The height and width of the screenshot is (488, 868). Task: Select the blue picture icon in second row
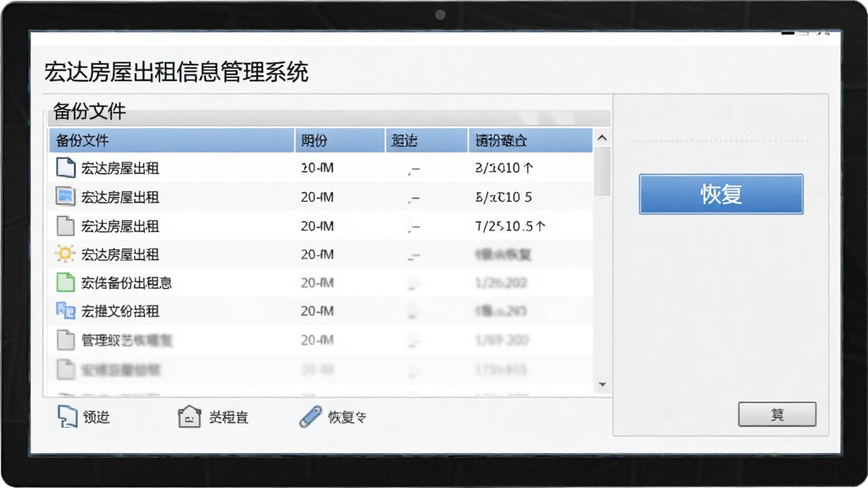[65, 197]
